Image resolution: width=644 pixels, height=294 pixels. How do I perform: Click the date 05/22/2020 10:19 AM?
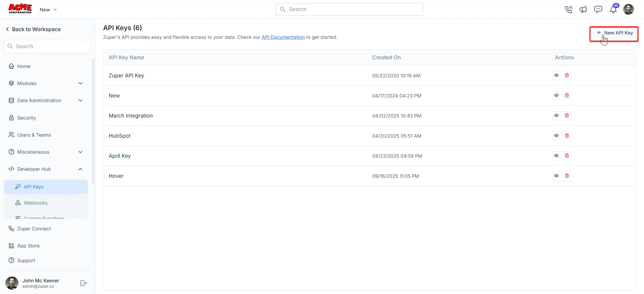396,76
